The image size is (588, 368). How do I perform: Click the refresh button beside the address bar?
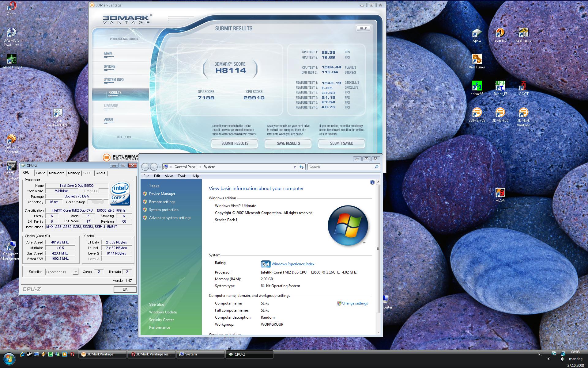(x=302, y=167)
